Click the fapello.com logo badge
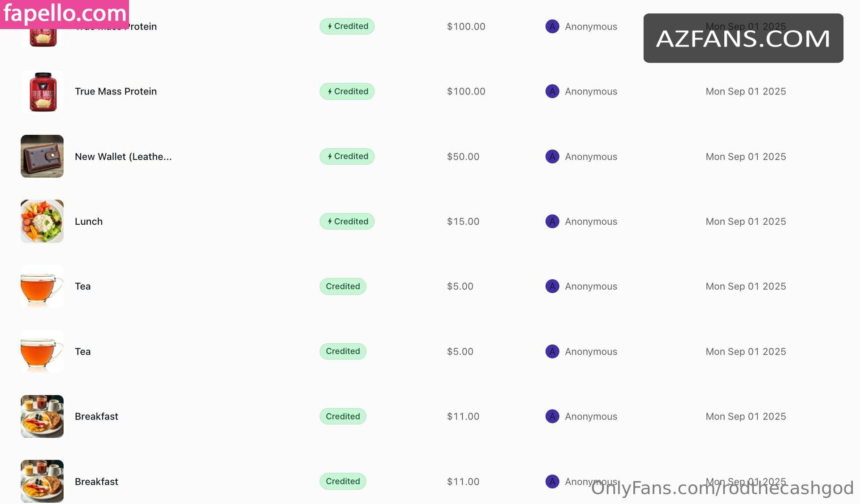Image resolution: width=860 pixels, height=504 pixels. (x=64, y=13)
